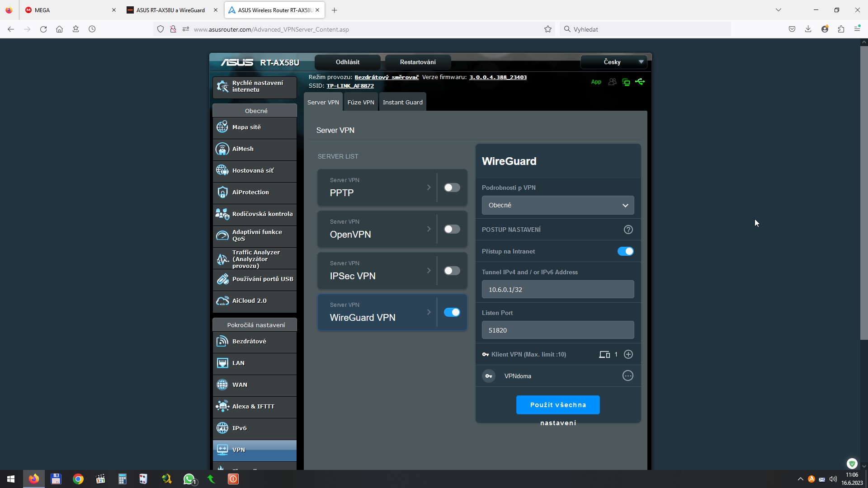Open Bezdrátové wireless settings
Viewport: 868px width, 488px height.
255,342
